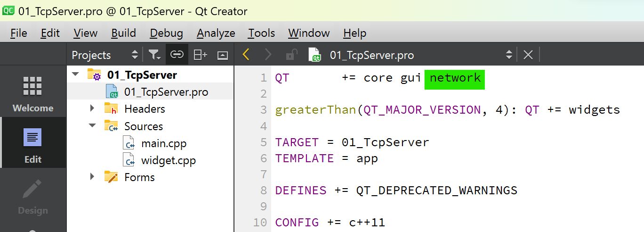Screen dimensions: 644x232
Task: Select the Sources folder
Action: coord(144,126)
